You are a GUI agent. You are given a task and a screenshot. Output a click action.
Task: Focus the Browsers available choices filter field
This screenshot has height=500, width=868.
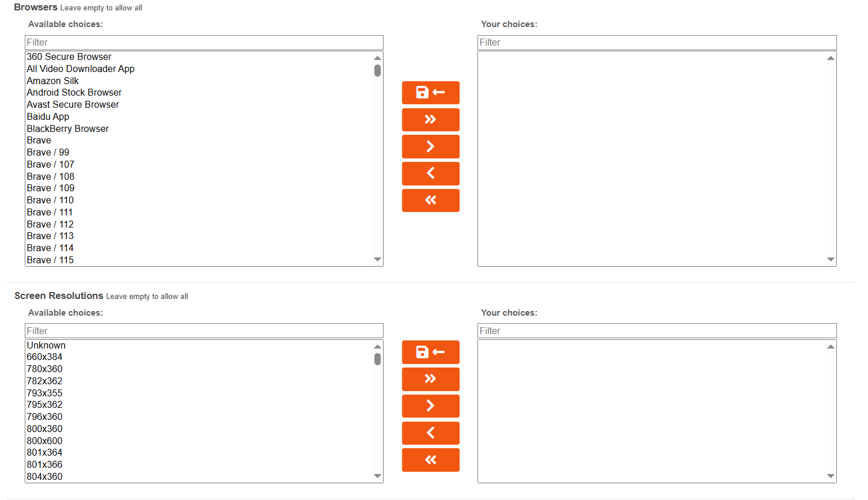point(204,43)
